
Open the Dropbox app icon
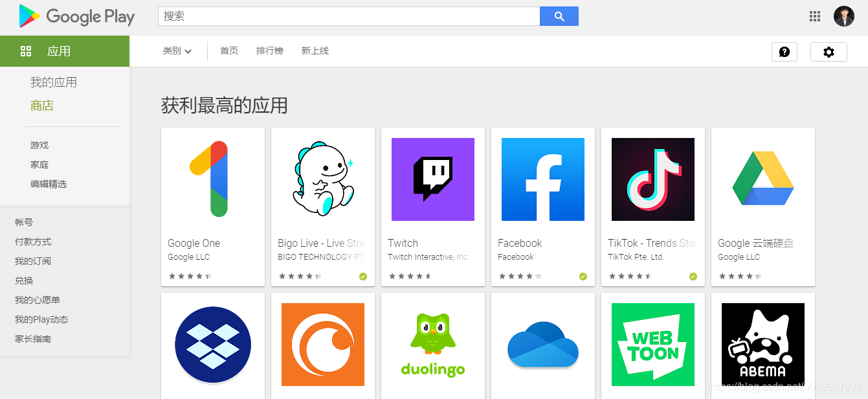(213, 345)
